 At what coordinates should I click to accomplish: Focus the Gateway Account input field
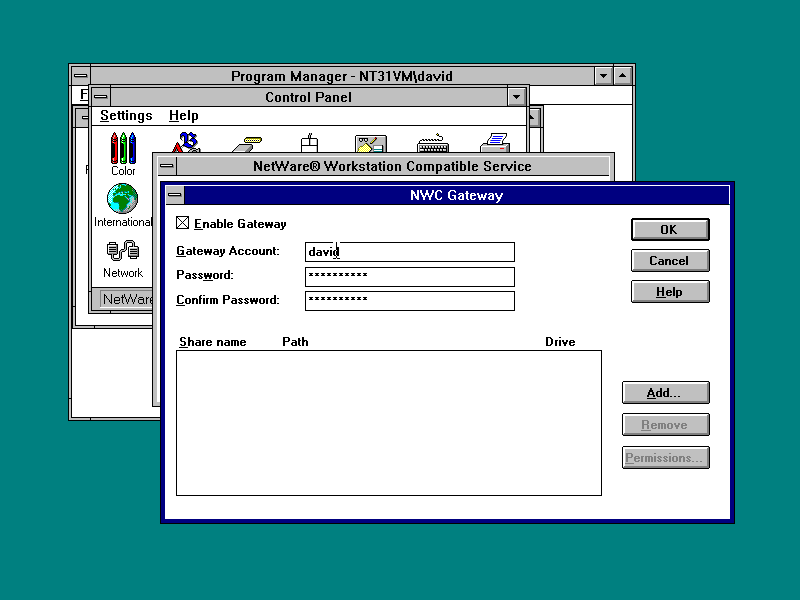point(410,252)
